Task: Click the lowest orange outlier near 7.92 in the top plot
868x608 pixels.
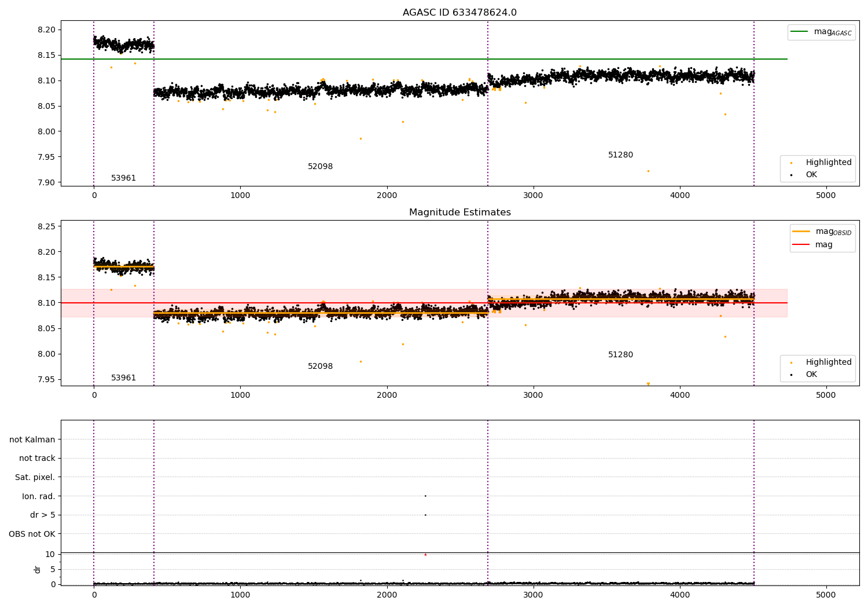Action: click(x=648, y=171)
